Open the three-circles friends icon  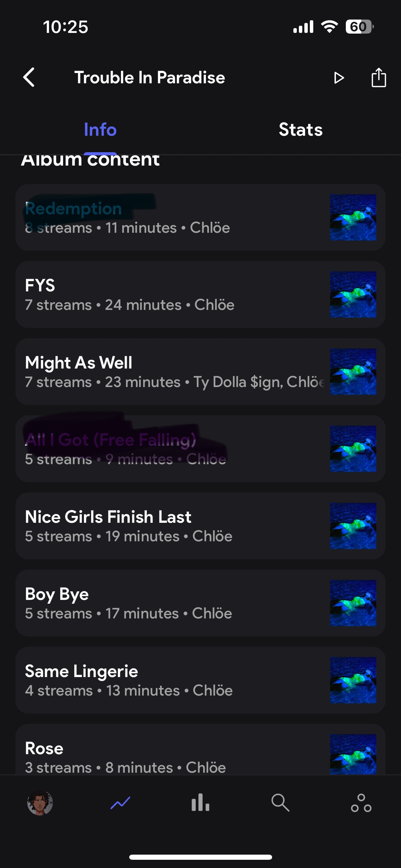(x=361, y=803)
